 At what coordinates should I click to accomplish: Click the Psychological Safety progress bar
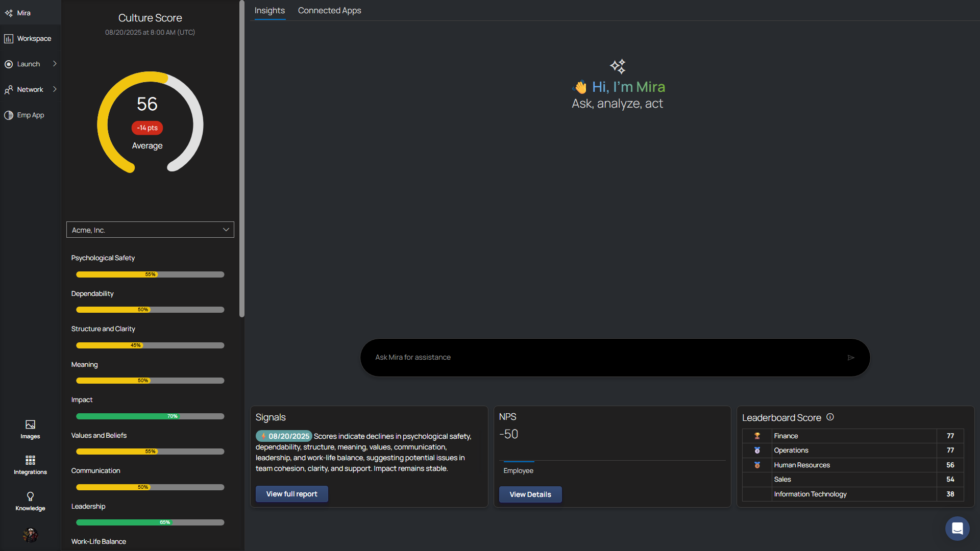[150, 274]
